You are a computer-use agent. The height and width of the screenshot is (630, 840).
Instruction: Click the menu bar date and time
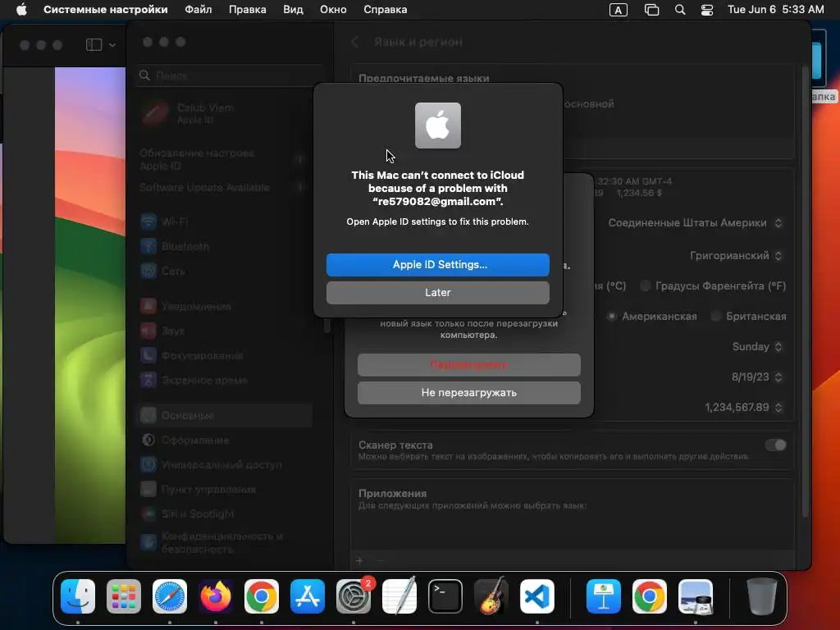[x=776, y=10]
